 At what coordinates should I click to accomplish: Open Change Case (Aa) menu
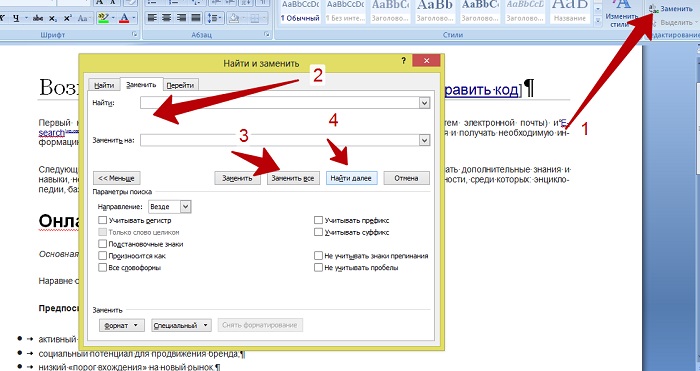click(x=83, y=18)
